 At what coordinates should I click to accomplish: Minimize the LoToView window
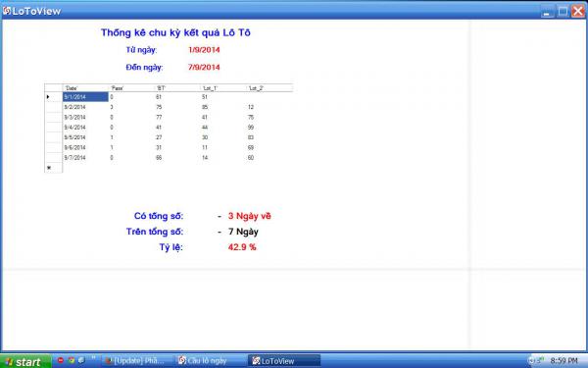[x=547, y=11]
